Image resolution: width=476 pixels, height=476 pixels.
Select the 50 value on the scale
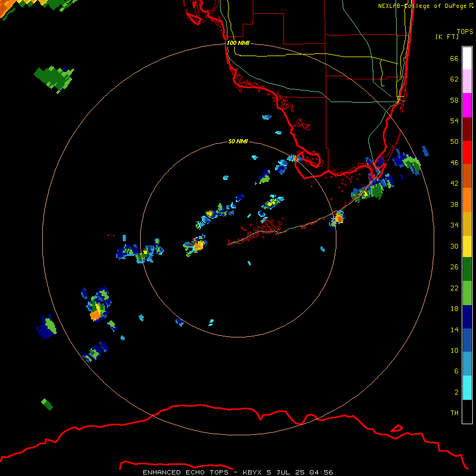coord(454,142)
